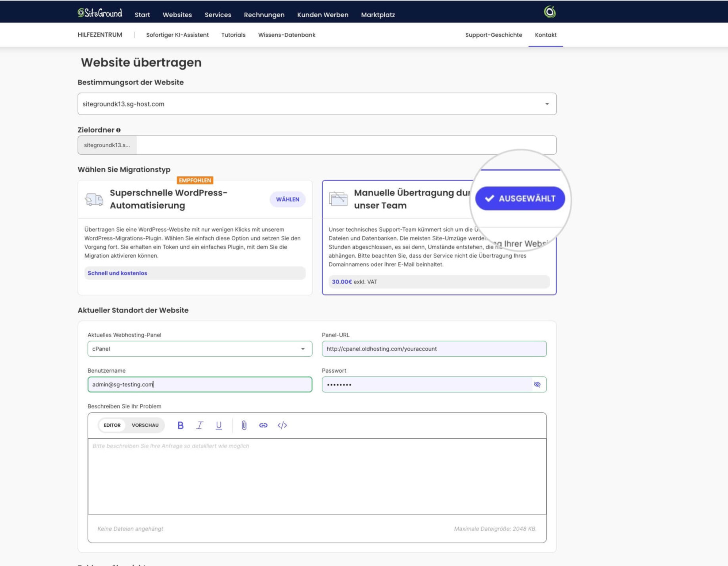Image resolution: width=728 pixels, height=566 pixels.
Task: Click the truck icon for WordPress automation
Action: point(94,199)
